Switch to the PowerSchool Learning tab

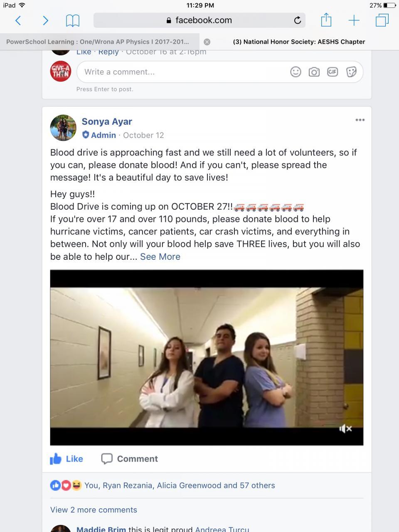click(98, 42)
